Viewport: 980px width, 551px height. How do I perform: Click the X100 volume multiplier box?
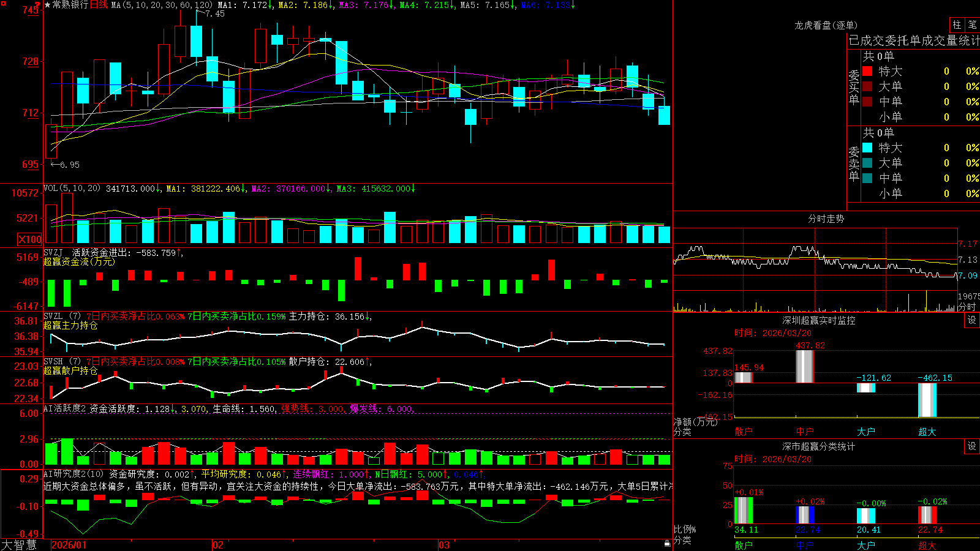(x=30, y=239)
